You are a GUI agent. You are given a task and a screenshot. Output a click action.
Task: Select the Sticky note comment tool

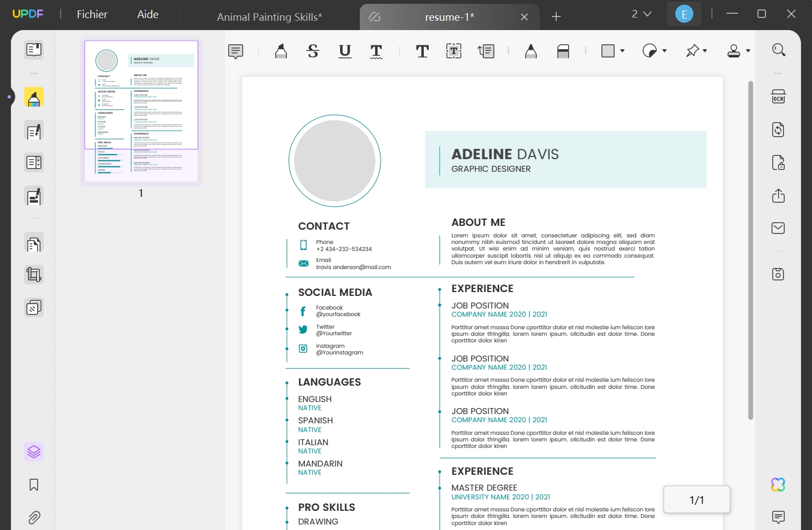click(x=236, y=51)
